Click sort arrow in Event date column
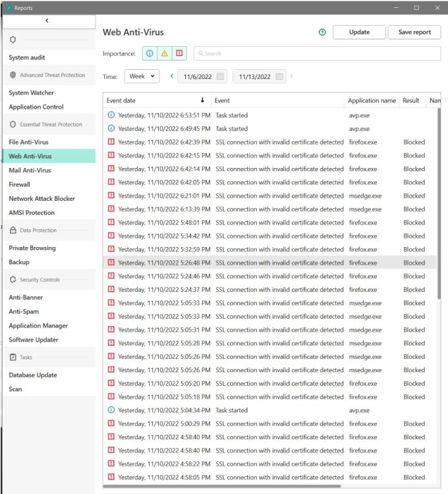Viewport: 448px width, 494px height. tap(202, 100)
